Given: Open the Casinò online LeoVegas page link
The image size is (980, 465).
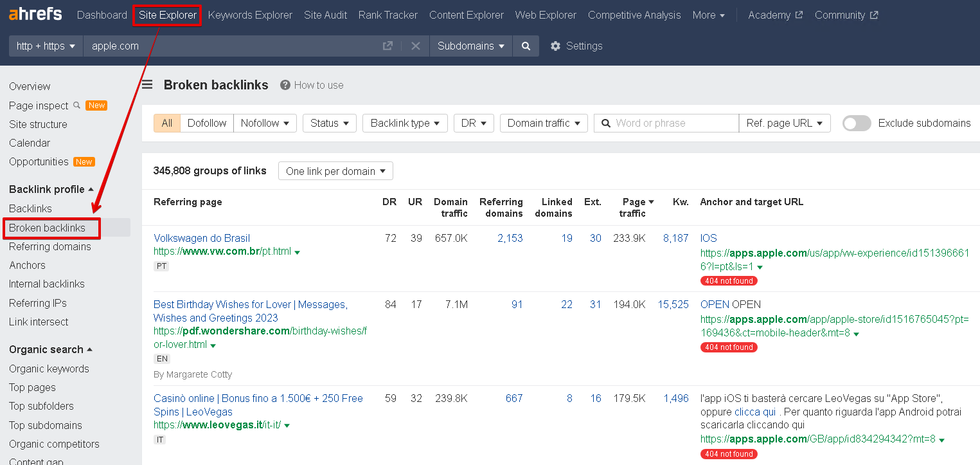Looking at the screenshot, I should pyautogui.click(x=258, y=405).
